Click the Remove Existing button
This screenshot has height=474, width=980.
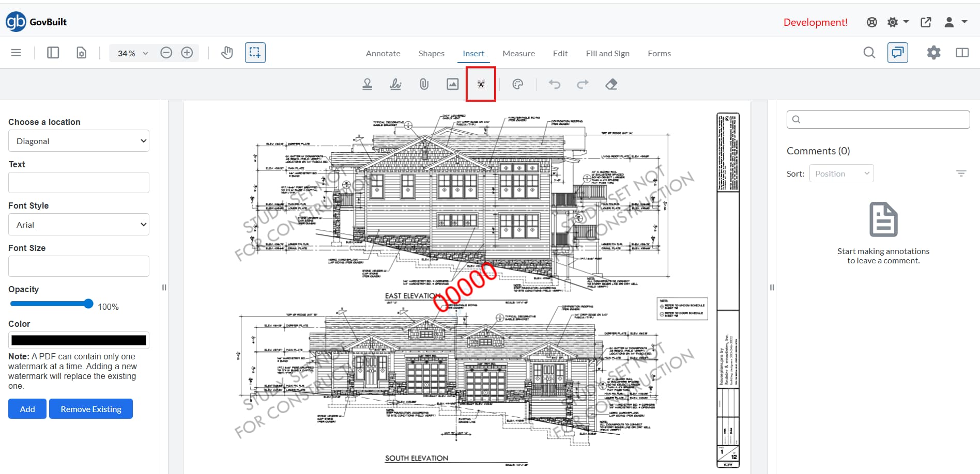(x=91, y=409)
